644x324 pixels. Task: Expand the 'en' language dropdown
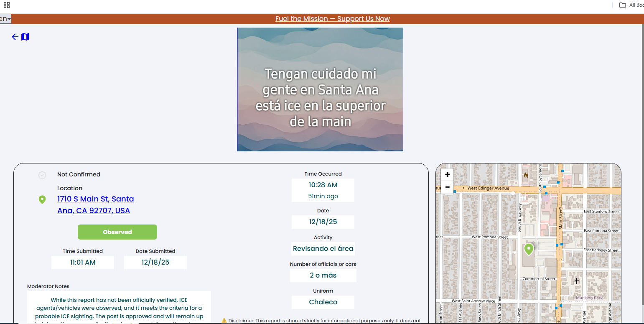pos(5,19)
